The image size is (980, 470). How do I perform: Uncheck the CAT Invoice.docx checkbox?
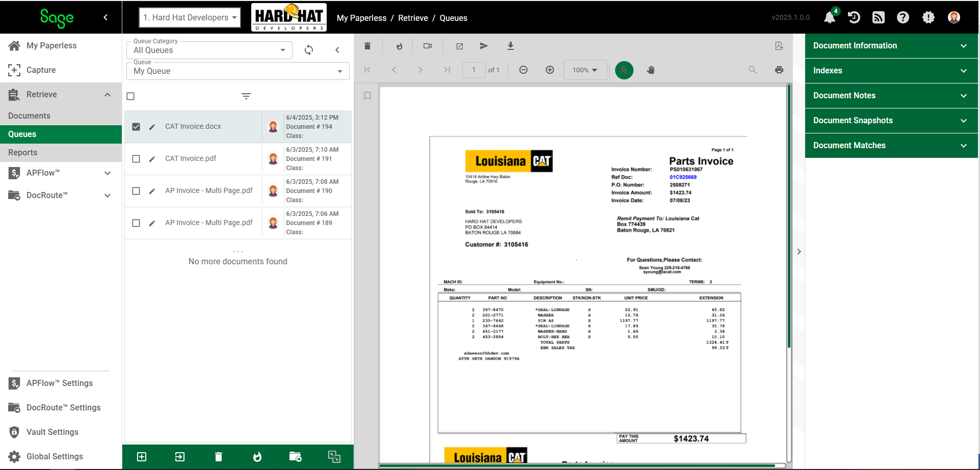point(136,127)
